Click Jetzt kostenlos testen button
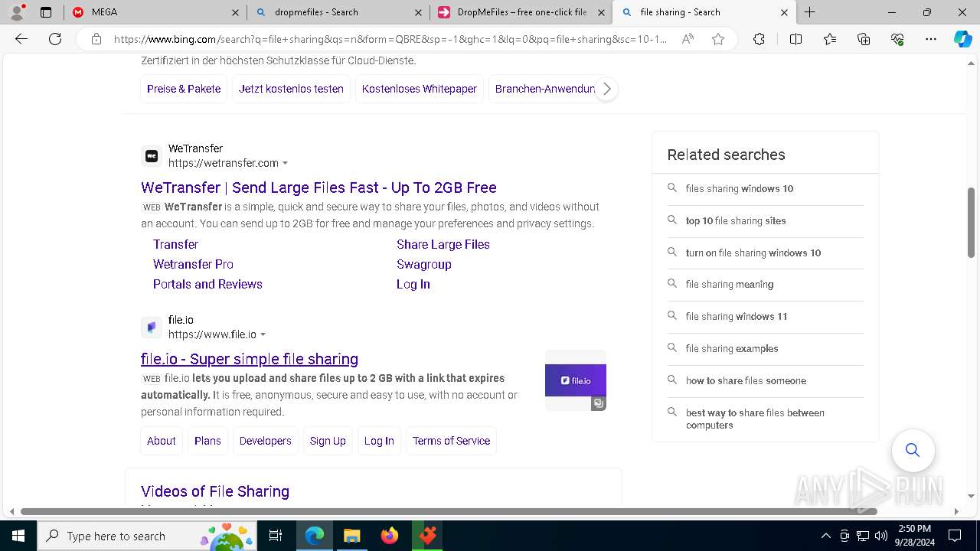Image resolution: width=980 pixels, height=551 pixels. pyautogui.click(x=291, y=89)
